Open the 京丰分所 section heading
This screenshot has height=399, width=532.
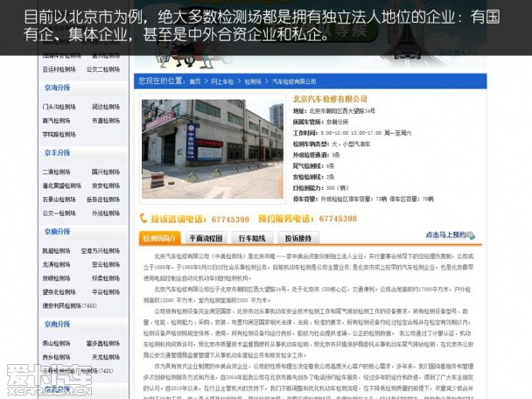(57, 152)
